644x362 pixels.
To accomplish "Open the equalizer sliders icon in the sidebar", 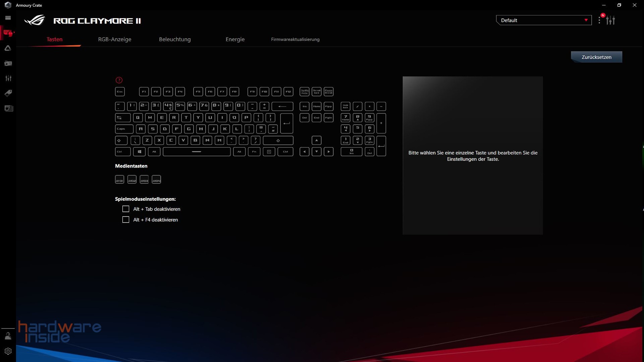I will pos(8,78).
